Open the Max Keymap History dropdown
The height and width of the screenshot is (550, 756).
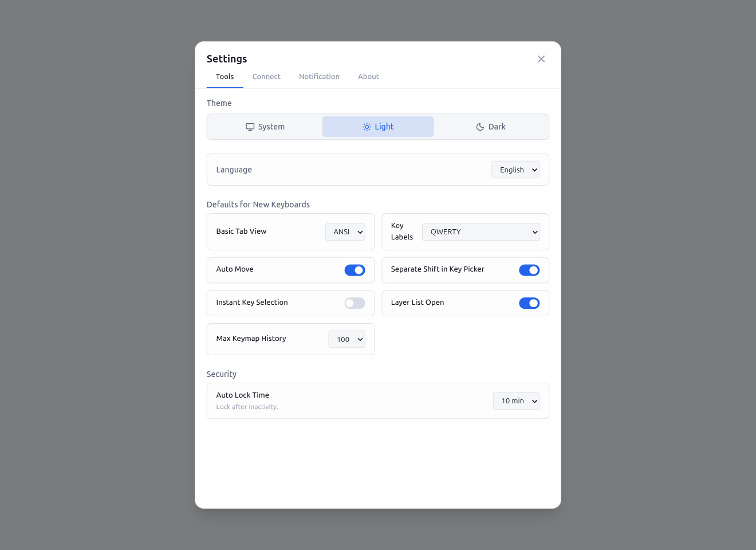346,339
